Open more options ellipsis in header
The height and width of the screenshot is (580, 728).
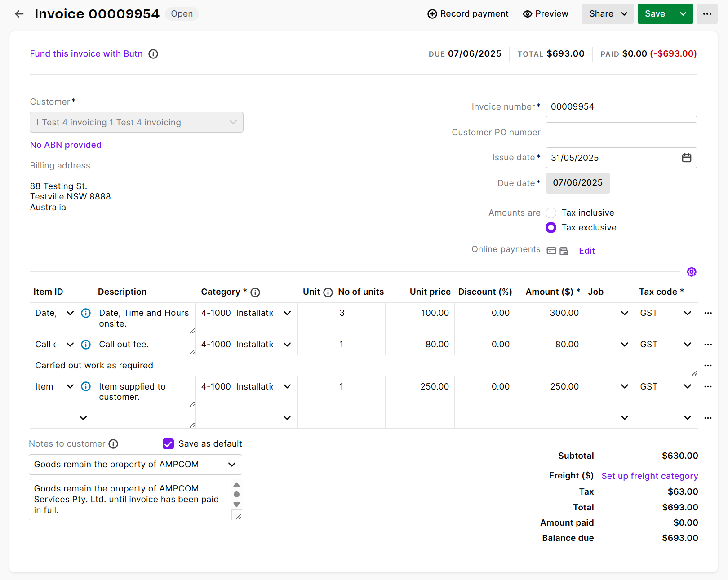click(x=707, y=14)
